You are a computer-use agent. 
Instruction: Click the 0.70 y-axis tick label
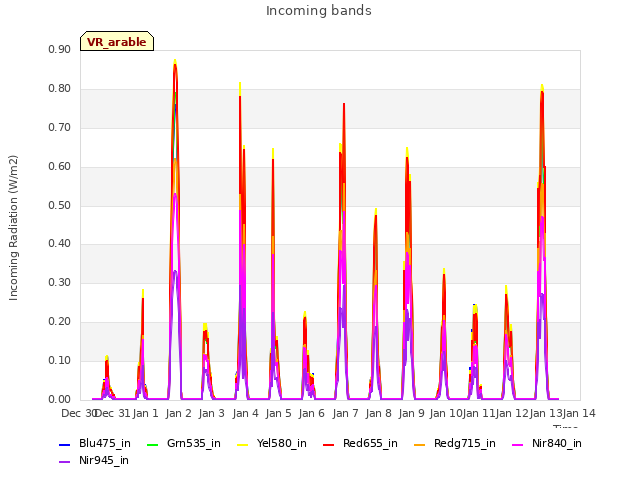59,127
